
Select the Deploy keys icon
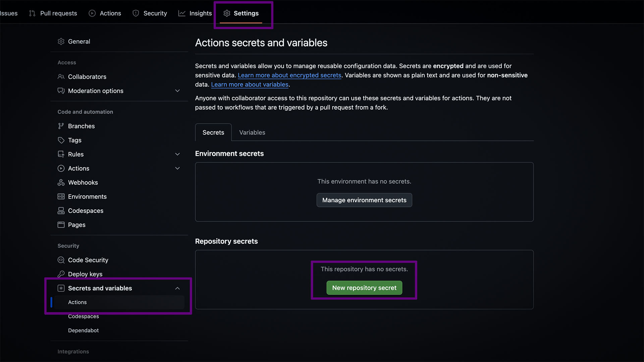pos(61,274)
